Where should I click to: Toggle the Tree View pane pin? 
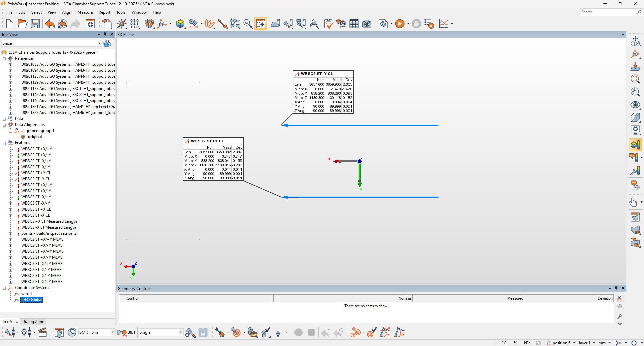point(105,34)
